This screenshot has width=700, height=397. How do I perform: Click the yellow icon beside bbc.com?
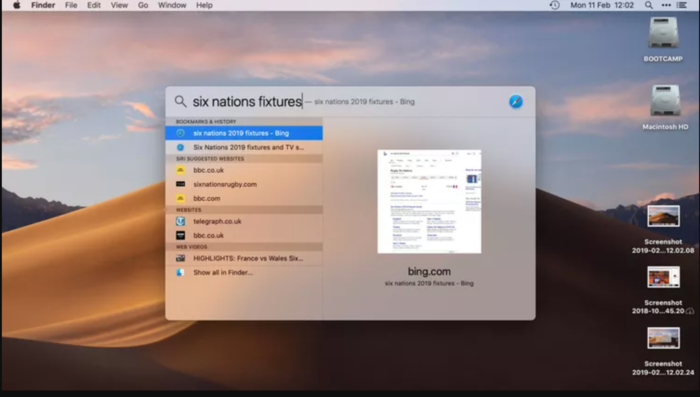(x=180, y=198)
